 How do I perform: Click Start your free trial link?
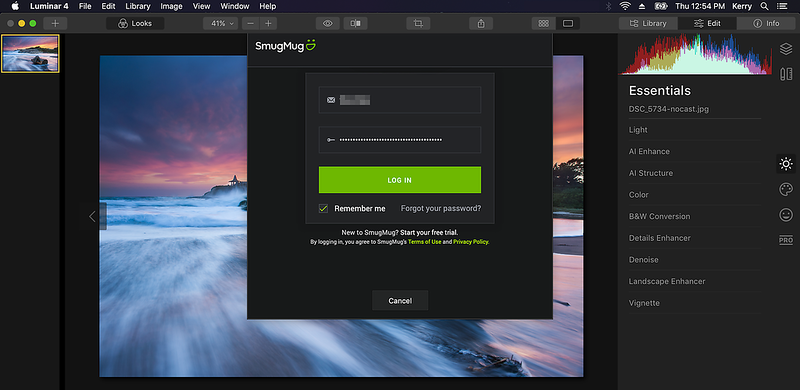(x=430, y=232)
